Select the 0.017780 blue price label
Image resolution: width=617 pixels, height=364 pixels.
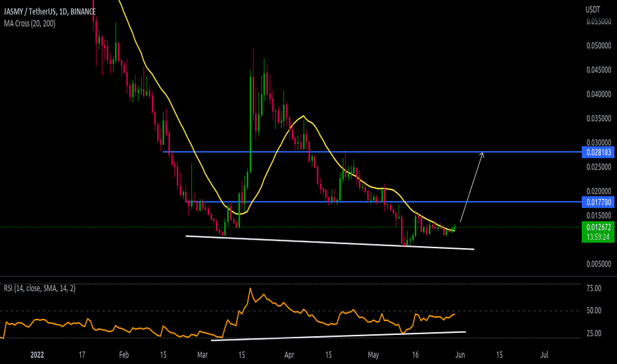point(598,203)
